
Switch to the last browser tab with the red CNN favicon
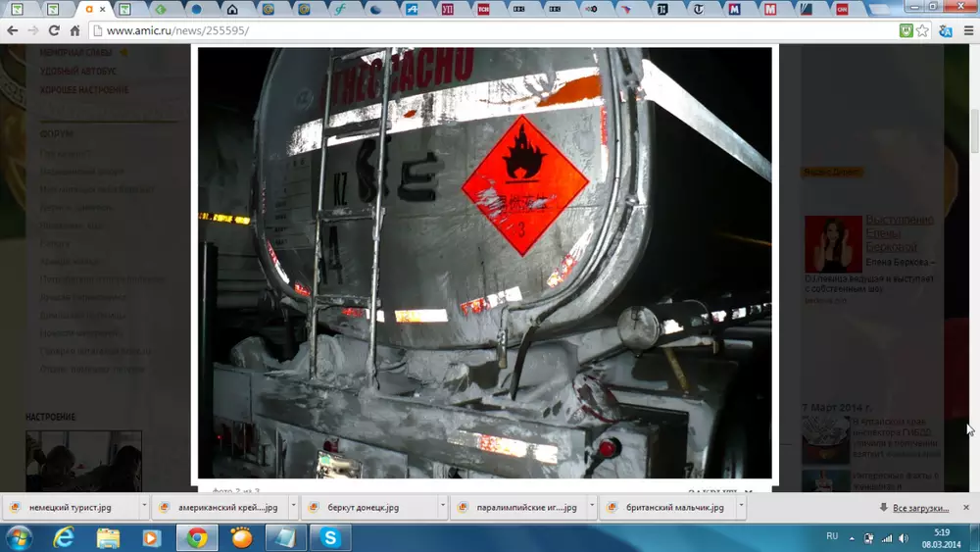pos(842,9)
